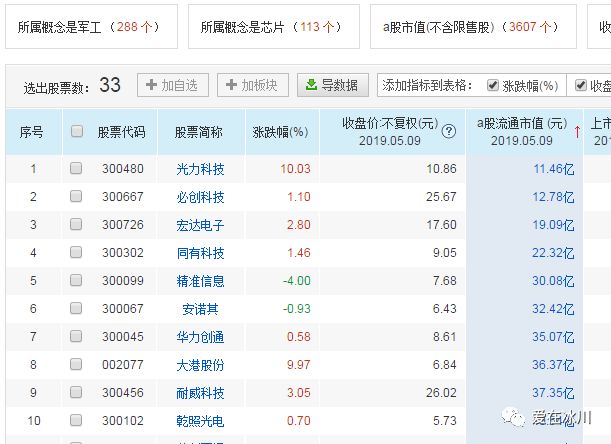Check the box for stock 300067
The width and height of the screenshot is (611, 444).
click(76, 308)
